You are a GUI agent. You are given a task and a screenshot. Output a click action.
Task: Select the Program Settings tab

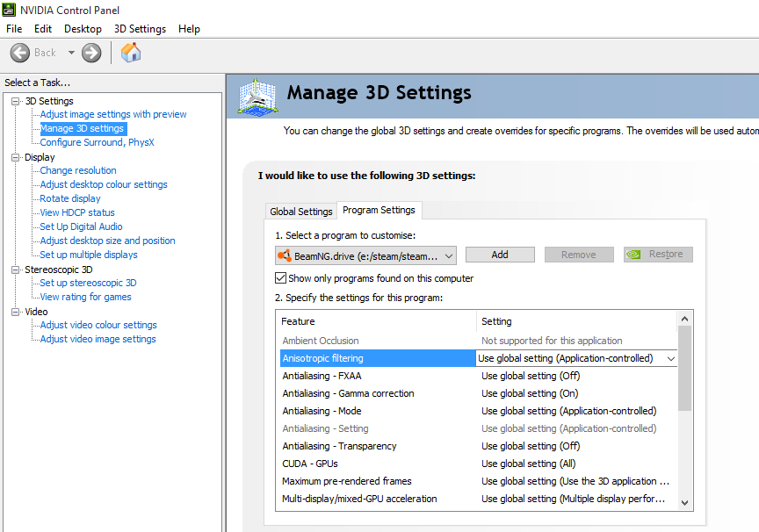(x=379, y=210)
